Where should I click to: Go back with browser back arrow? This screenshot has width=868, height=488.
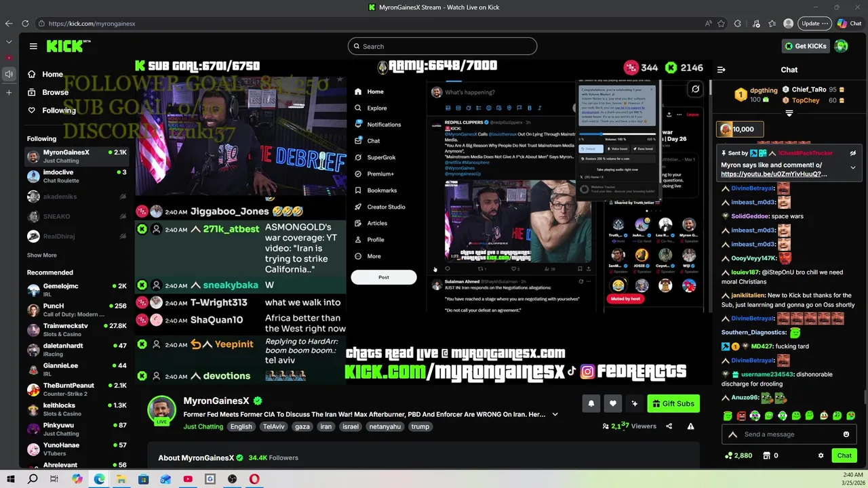pos(9,23)
